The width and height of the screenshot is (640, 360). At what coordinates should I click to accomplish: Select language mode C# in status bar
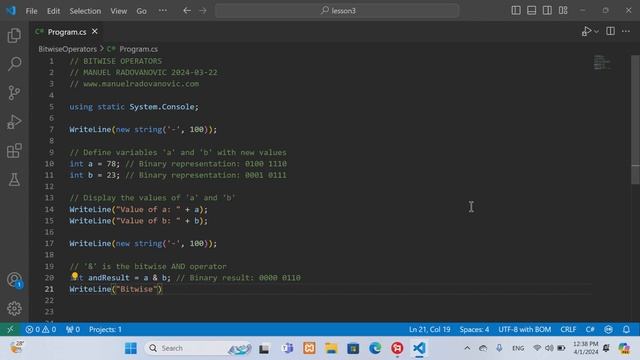point(590,329)
